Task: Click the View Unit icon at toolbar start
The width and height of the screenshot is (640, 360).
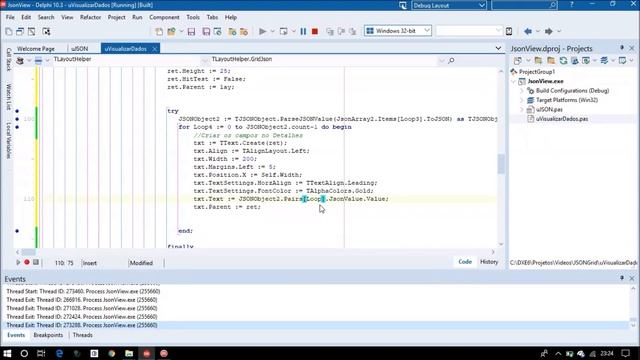Action: click(x=9, y=31)
